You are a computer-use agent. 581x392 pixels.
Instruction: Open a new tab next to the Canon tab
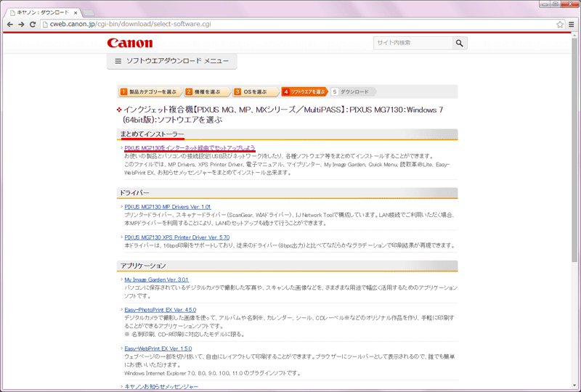[88, 13]
